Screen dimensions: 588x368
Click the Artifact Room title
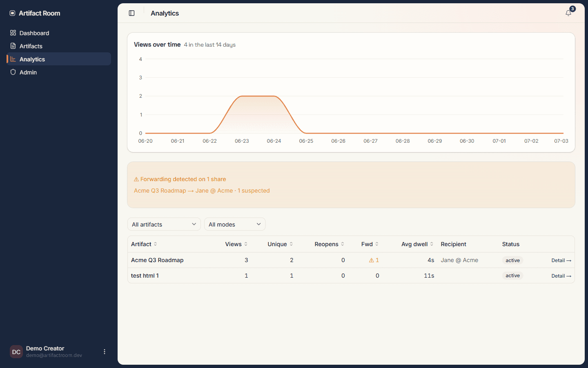(40, 13)
